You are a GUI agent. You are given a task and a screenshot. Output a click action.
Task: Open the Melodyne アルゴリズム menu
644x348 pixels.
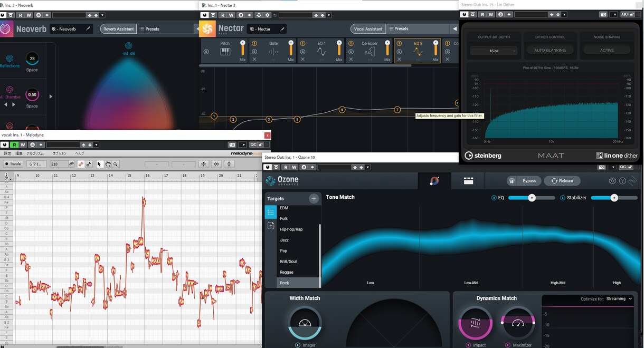[35, 153]
